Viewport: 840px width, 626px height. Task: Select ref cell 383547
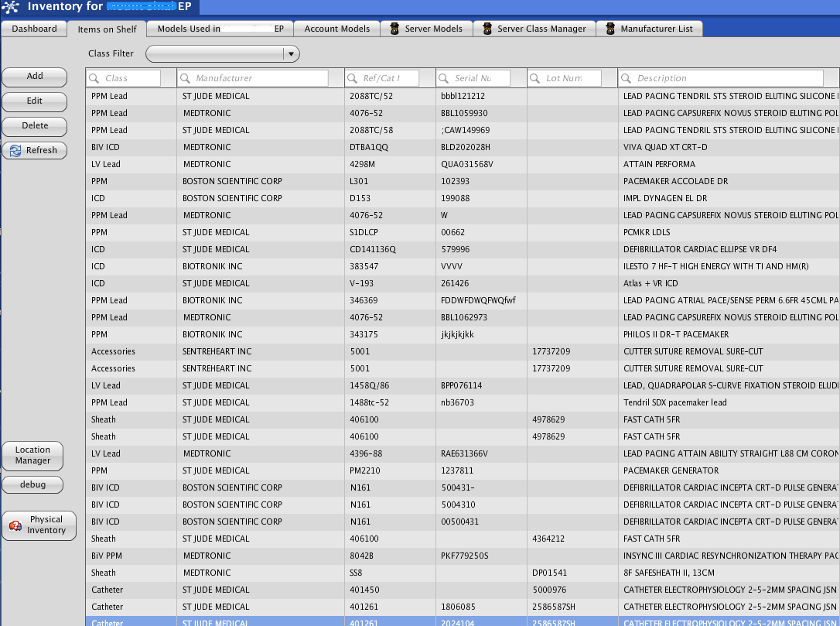point(364,267)
